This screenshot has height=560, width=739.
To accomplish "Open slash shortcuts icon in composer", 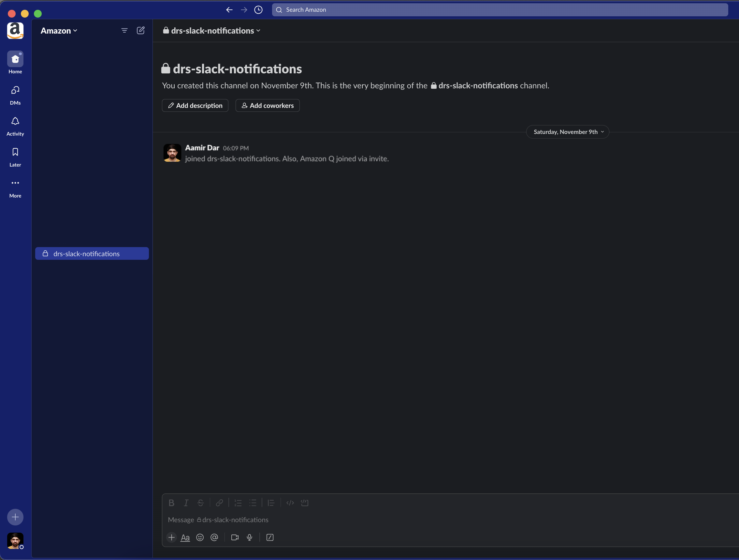I will pyautogui.click(x=270, y=537).
